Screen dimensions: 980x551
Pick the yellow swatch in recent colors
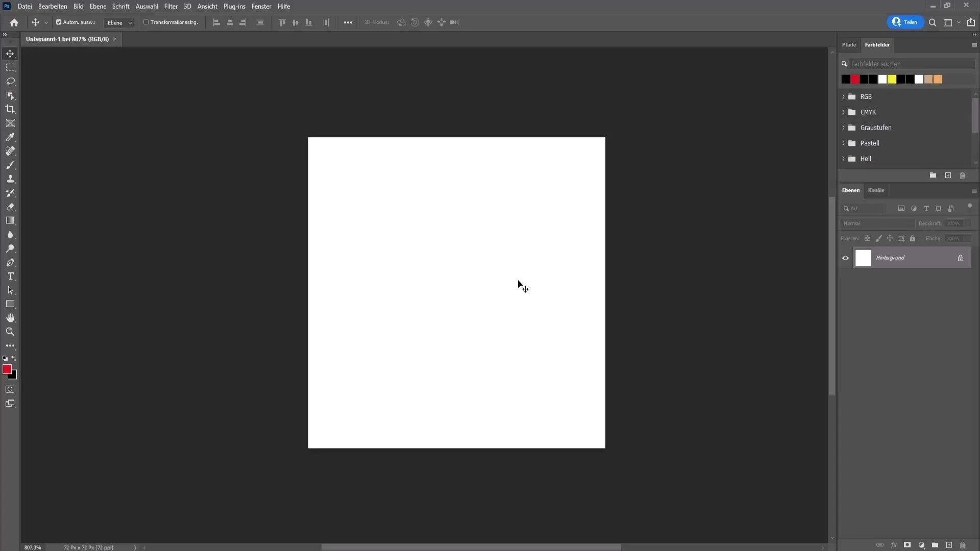click(892, 80)
